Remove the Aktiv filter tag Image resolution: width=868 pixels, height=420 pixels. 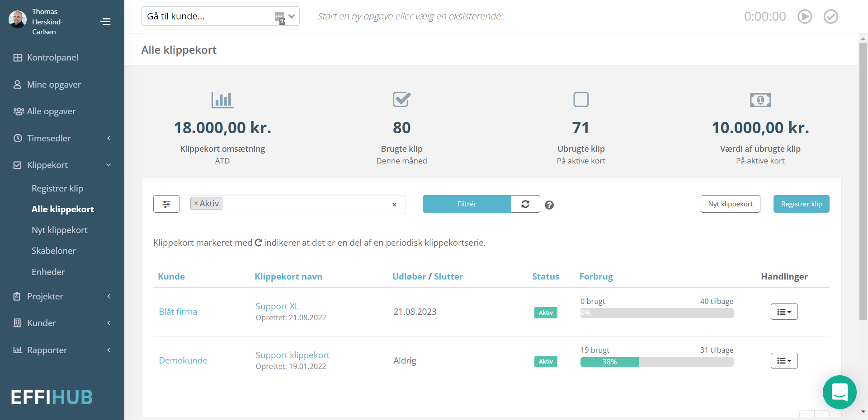(x=196, y=204)
